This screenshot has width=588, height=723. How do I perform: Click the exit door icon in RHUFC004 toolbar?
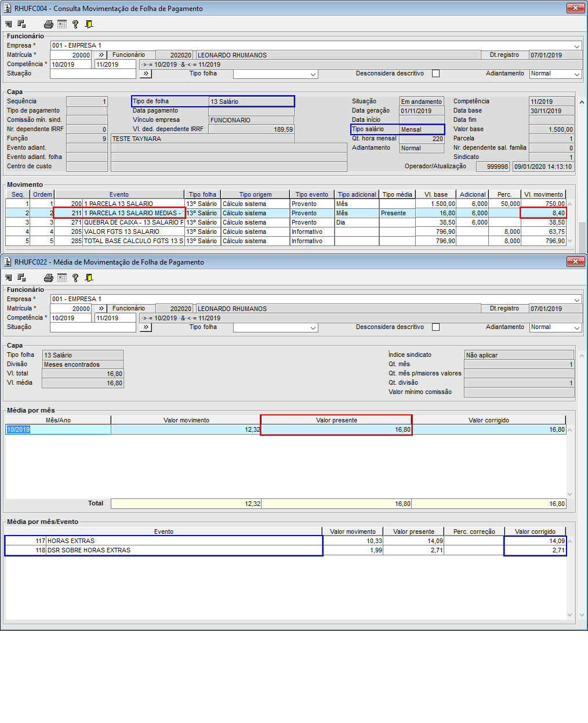click(x=89, y=24)
